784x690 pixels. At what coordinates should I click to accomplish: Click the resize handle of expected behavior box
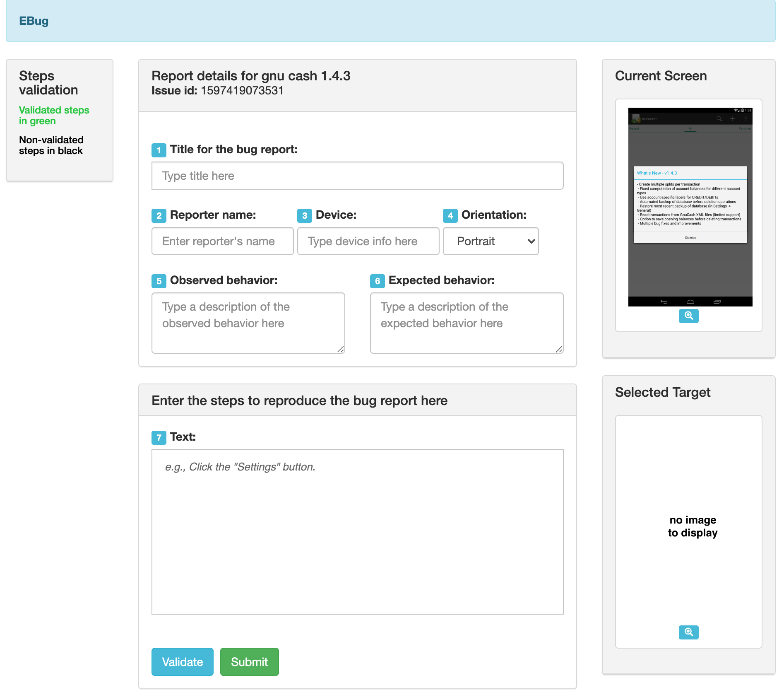point(559,350)
